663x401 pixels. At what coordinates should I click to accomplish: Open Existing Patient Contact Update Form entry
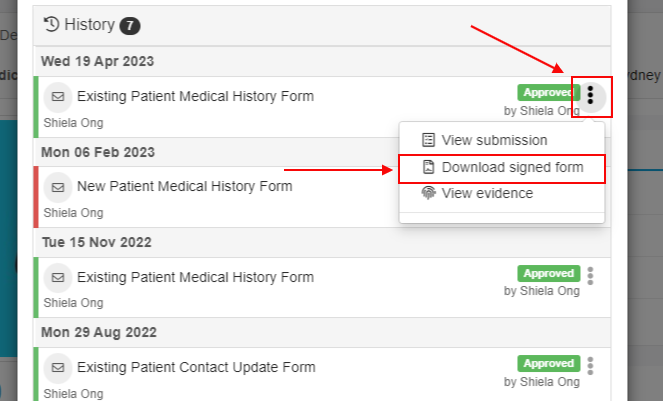tap(196, 367)
